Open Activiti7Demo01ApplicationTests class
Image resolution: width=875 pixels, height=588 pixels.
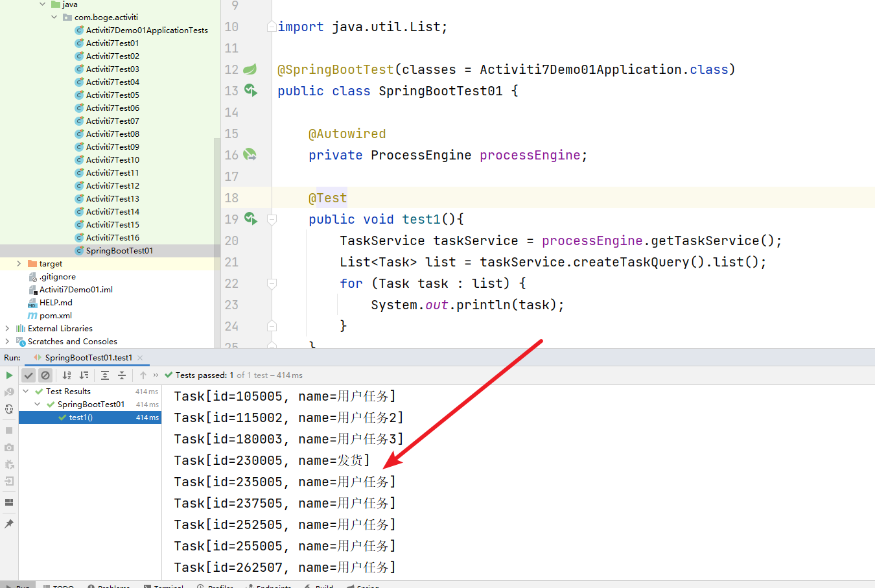[146, 30]
